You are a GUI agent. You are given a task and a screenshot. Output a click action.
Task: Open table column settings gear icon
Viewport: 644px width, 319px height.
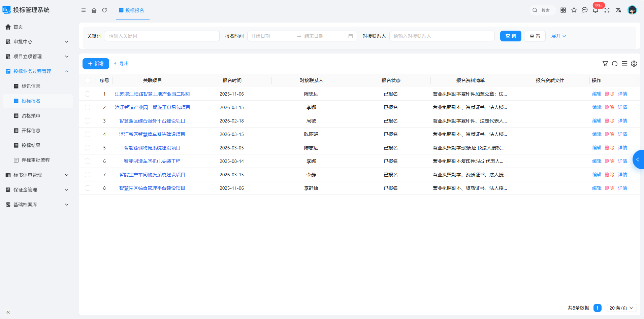pyautogui.click(x=634, y=64)
